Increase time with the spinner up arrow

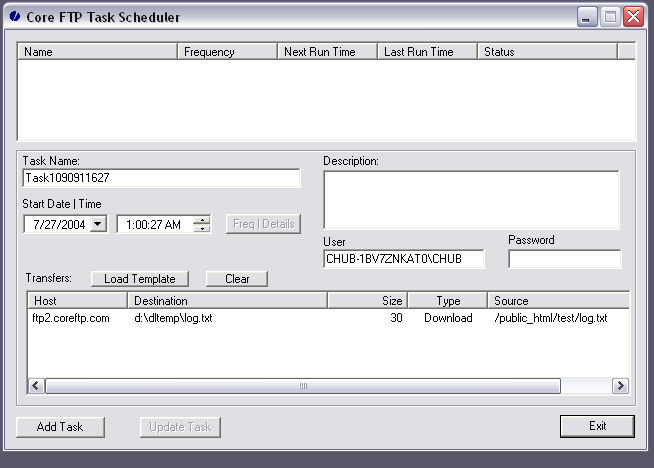point(202,220)
